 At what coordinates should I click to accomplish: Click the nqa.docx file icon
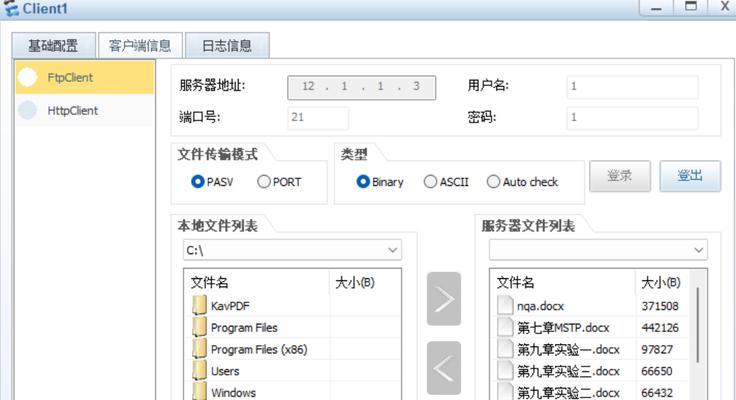click(505, 306)
